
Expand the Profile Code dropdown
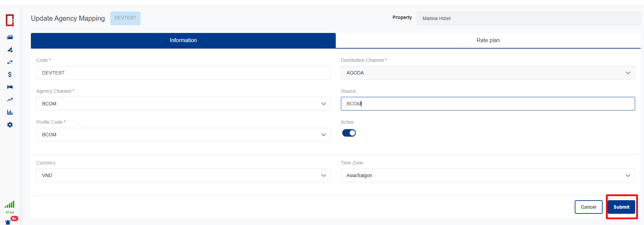tap(183, 135)
